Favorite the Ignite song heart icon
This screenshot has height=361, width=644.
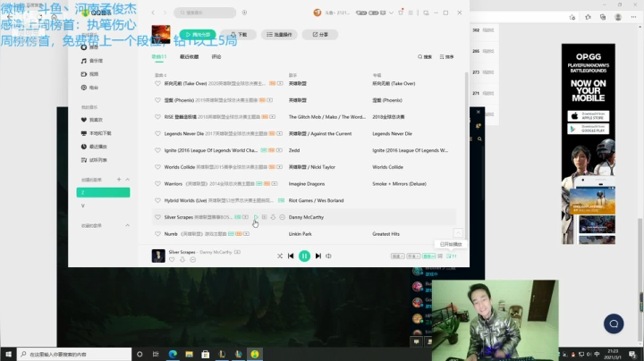[x=157, y=150]
